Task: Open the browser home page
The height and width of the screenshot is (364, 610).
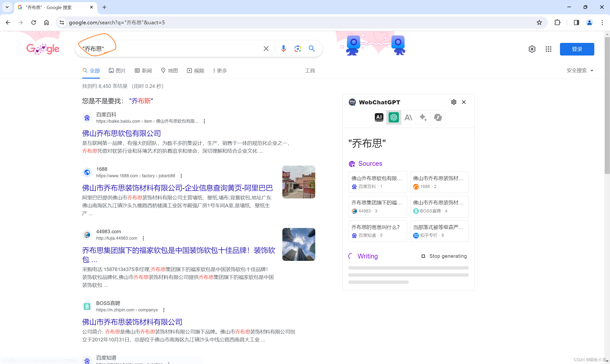Action: (46, 23)
